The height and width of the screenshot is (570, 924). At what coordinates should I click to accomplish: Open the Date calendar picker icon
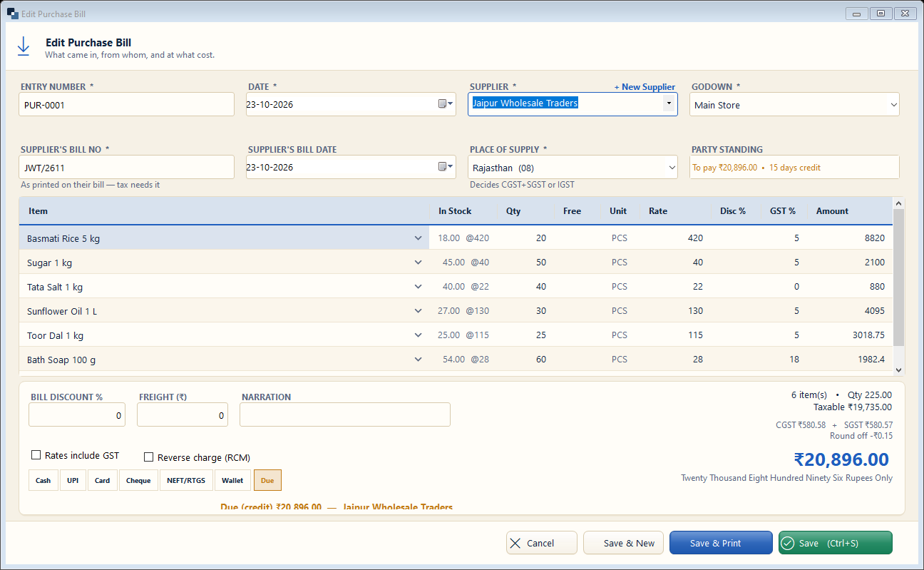pos(445,104)
